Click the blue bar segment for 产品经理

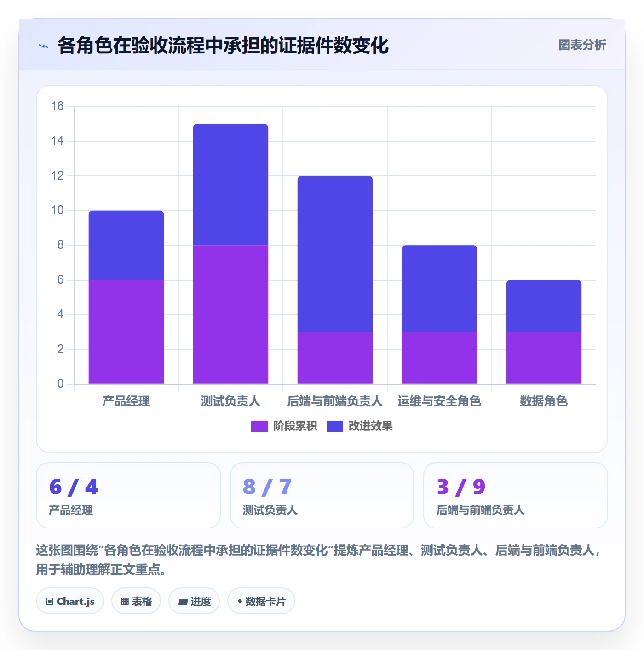tap(126, 245)
